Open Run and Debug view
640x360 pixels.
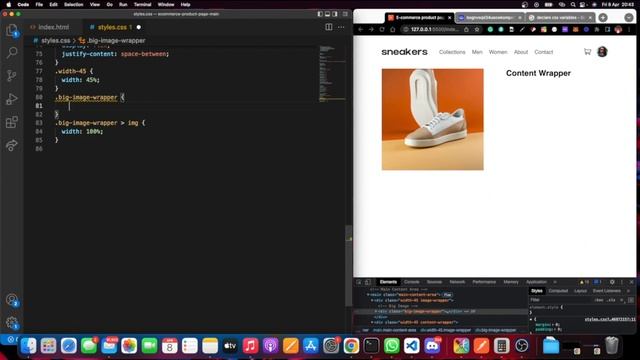pyautogui.click(x=12, y=99)
